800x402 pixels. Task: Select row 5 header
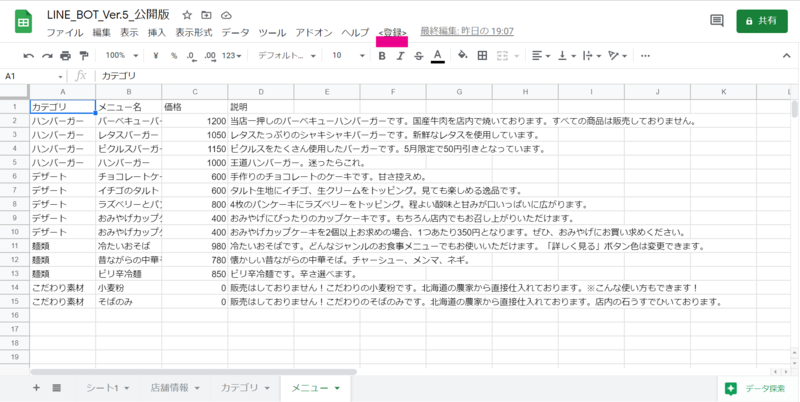click(x=15, y=163)
